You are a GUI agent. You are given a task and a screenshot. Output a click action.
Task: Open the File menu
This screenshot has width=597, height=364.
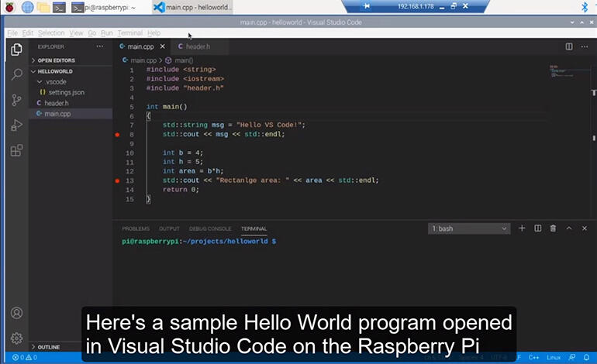click(12, 33)
